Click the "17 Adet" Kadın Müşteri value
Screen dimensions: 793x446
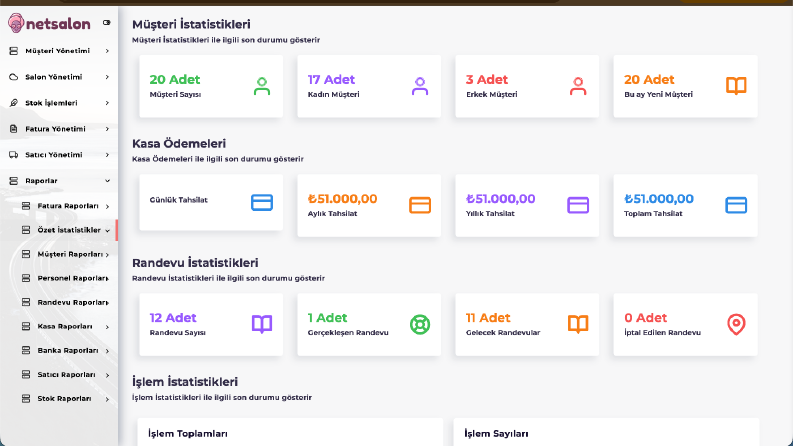331,79
